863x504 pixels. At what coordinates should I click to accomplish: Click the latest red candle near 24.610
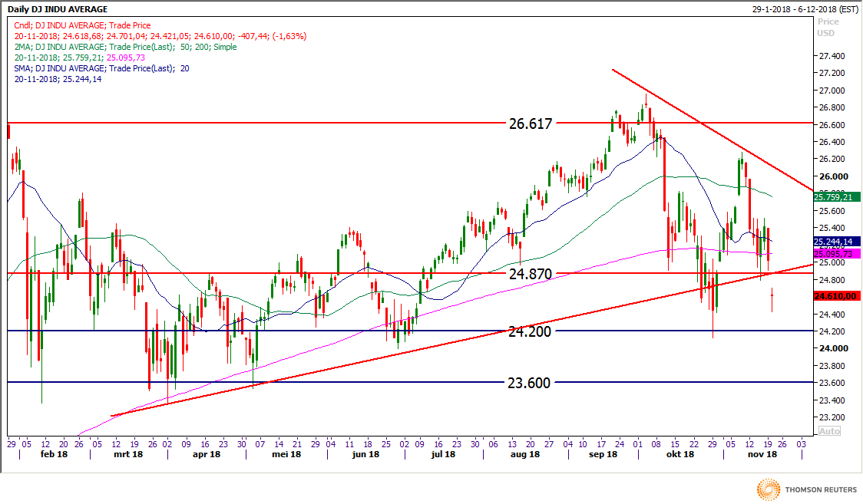coord(772,299)
